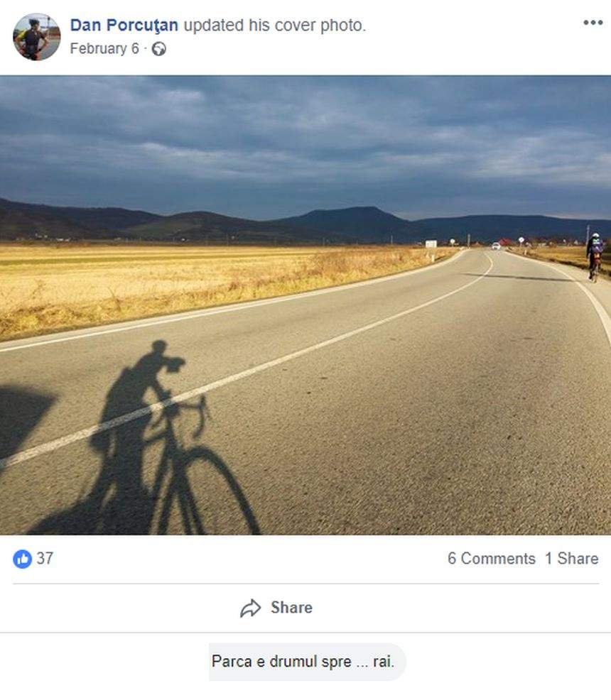Image resolution: width=611 pixels, height=700 pixels.
Task: Click the February 6 post timestamp
Action: 104,49
